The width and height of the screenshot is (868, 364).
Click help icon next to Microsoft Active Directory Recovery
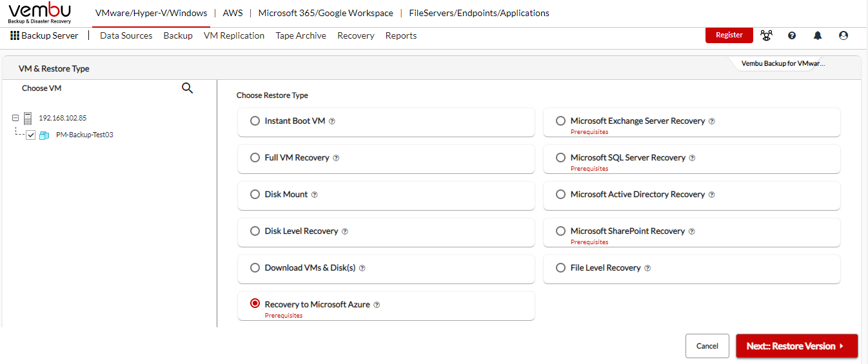coord(711,195)
